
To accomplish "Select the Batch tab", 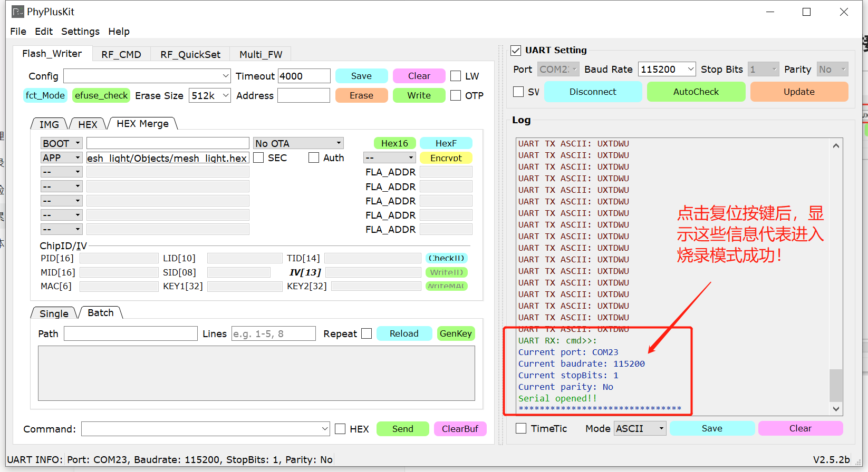I will [100, 313].
